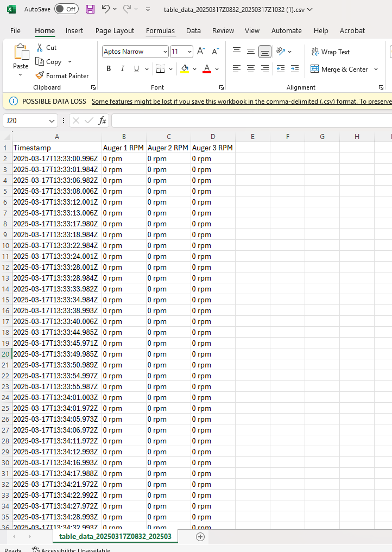Click the Cut scissors button

[x=47, y=48]
